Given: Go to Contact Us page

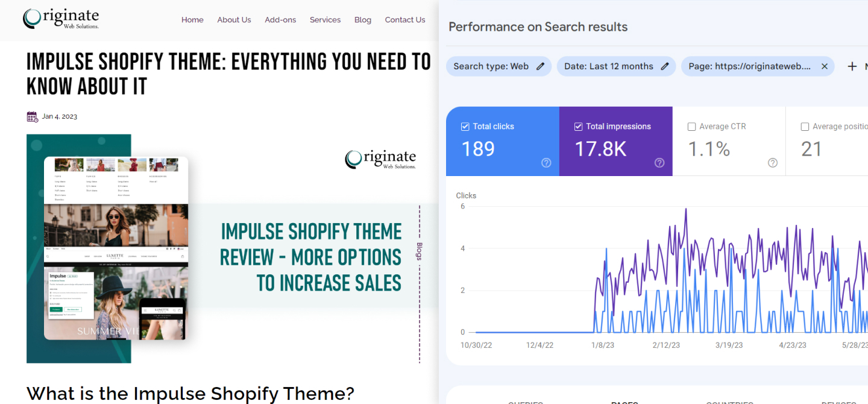Looking at the screenshot, I should point(405,20).
